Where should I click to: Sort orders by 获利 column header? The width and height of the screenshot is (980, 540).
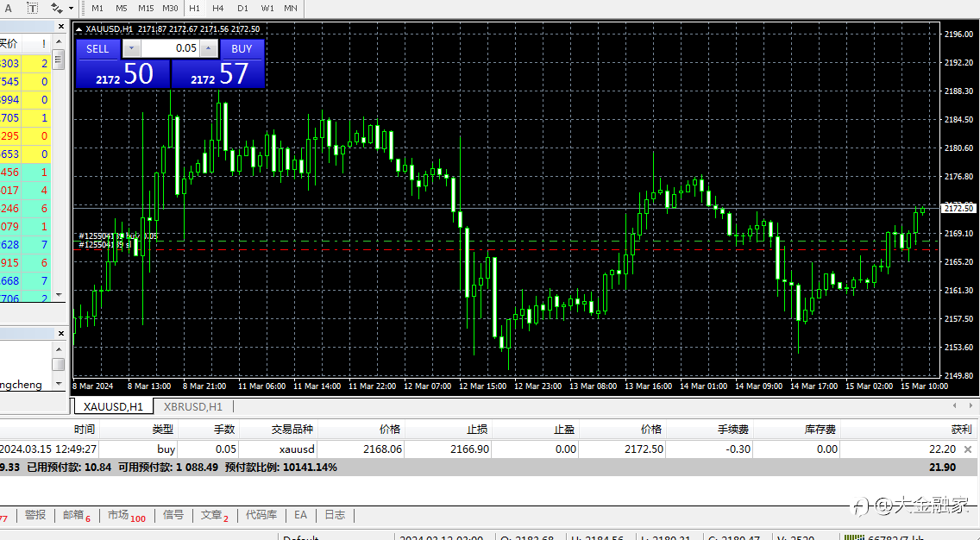[908, 430]
